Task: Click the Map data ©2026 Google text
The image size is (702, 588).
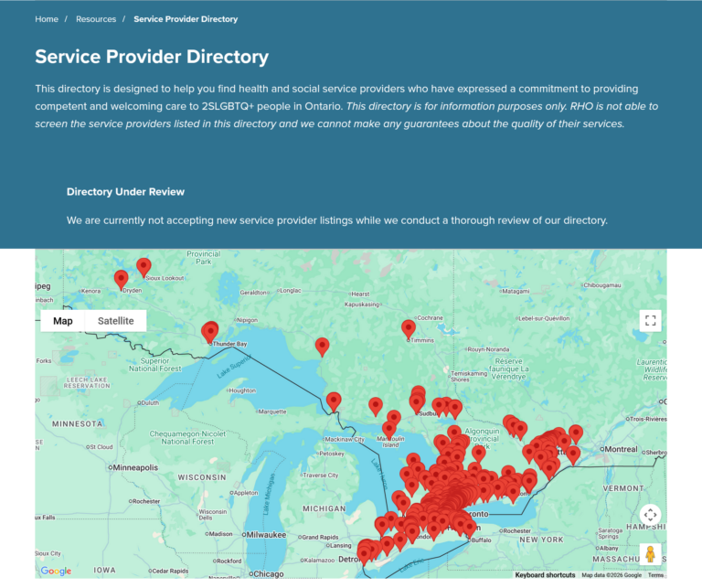Action: click(612, 575)
